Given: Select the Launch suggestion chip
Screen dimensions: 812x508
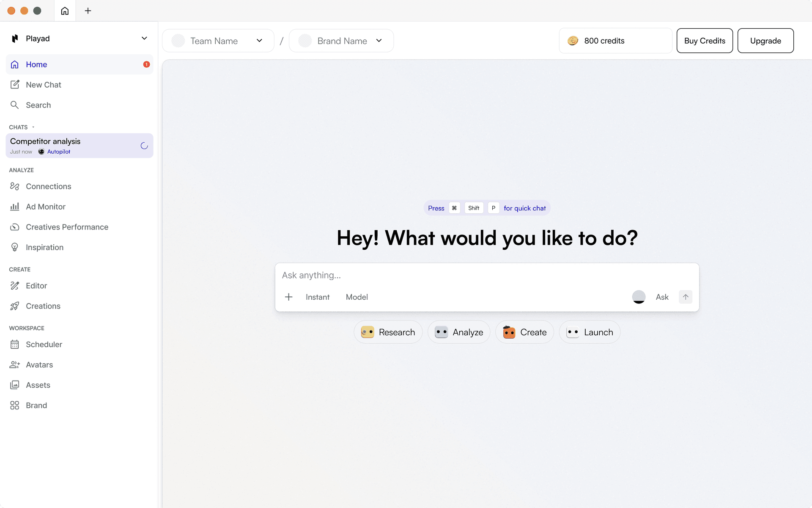Looking at the screenshot, I should (590, 332).
